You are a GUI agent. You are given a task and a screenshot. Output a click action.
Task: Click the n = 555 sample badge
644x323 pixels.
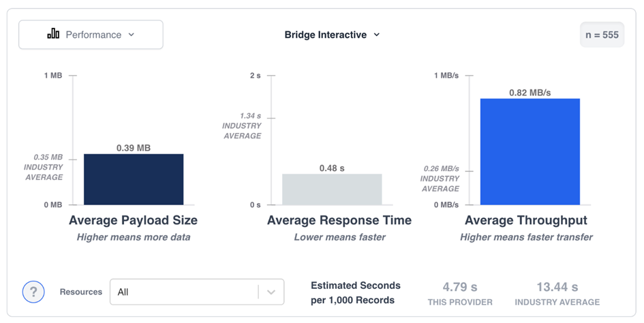[x=602, y=35]
